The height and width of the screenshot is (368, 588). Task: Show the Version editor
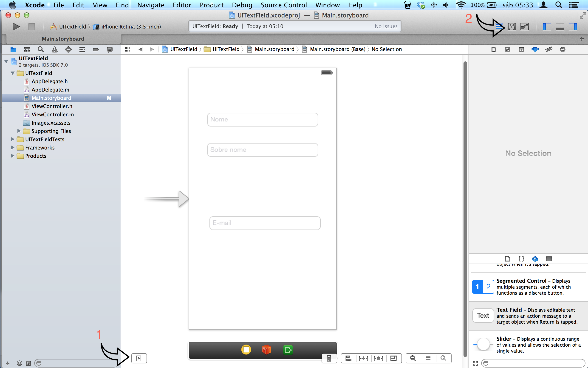525,26
